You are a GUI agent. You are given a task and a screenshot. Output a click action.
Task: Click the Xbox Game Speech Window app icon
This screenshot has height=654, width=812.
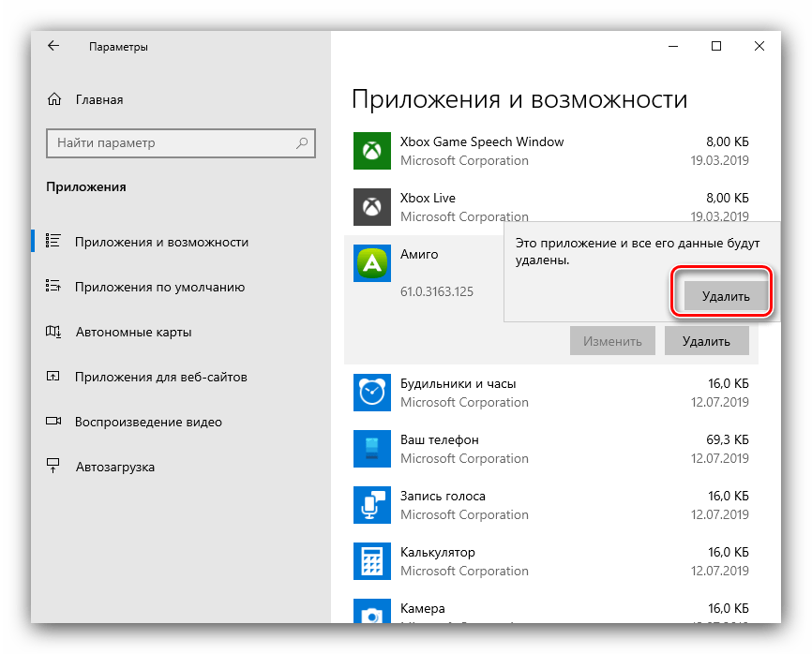tap(371, 151)
